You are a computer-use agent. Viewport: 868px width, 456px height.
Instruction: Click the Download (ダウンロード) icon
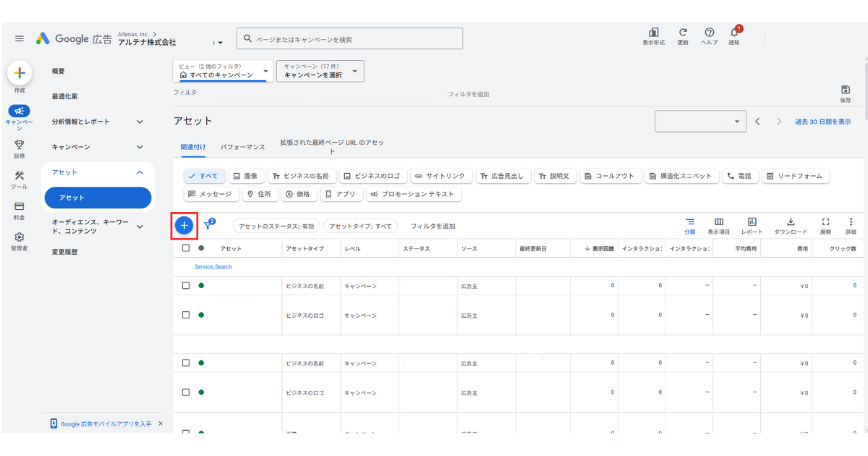click(791, 221)
